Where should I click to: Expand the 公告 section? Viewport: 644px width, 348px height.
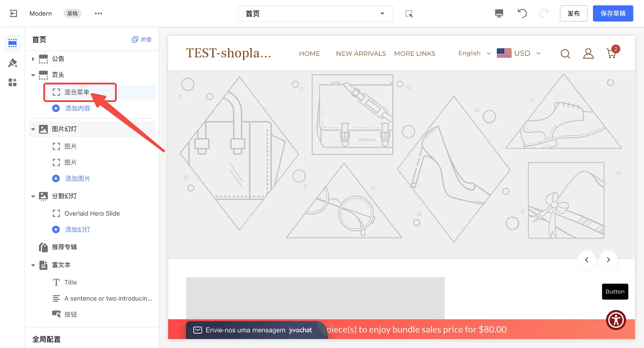pyautogui.click(x=33, y=59)
